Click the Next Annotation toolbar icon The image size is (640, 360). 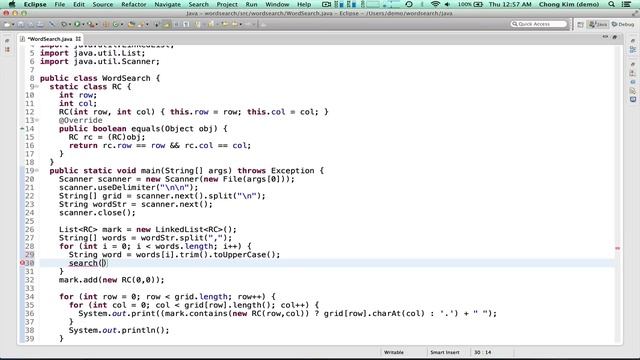[197, 24]
